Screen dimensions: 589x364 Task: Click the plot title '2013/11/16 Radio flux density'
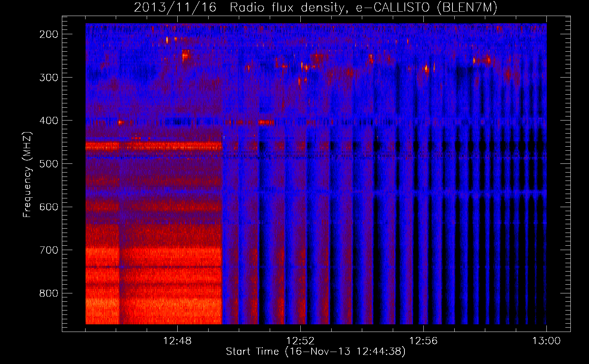pos(316,8)
